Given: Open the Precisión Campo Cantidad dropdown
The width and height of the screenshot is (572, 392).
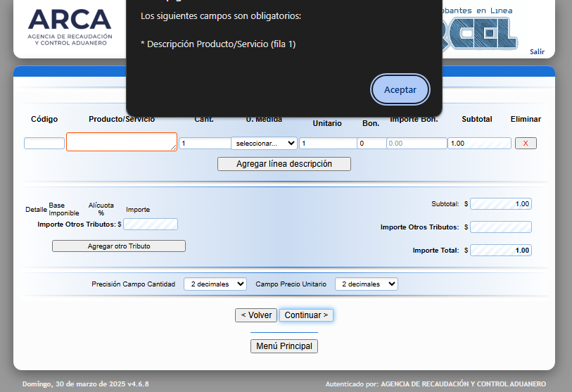Looking at the screenshot, I should click(x=215, y=284).
